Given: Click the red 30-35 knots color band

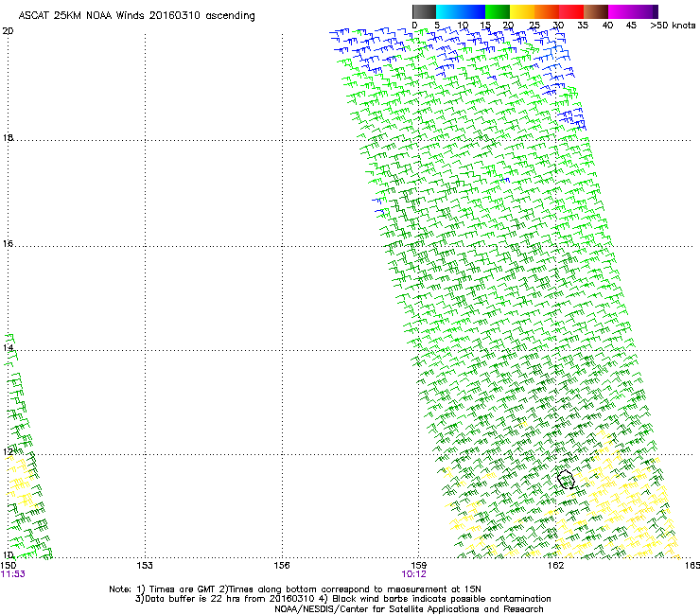Looking at the screenshot, I should click(571, 11).
